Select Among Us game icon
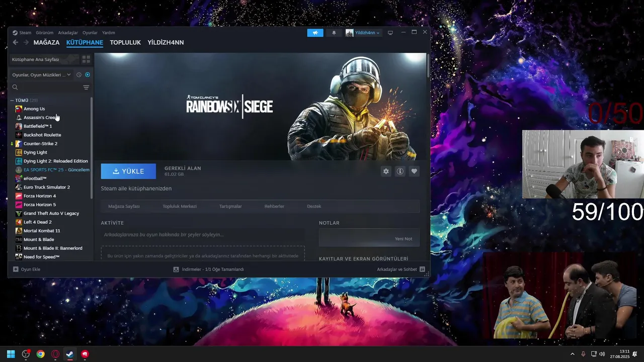This screenshot has height=362, width=644. pos(19,109)
